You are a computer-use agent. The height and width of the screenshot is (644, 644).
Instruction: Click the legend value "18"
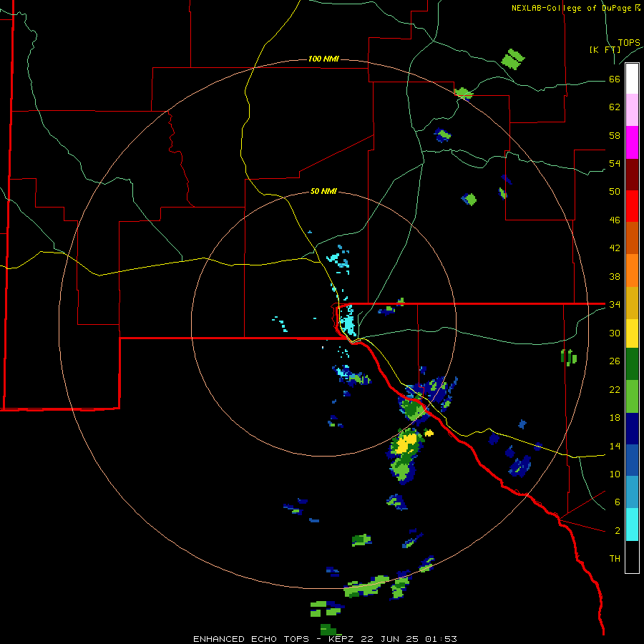pyautogui.click(x=615, y=418)
